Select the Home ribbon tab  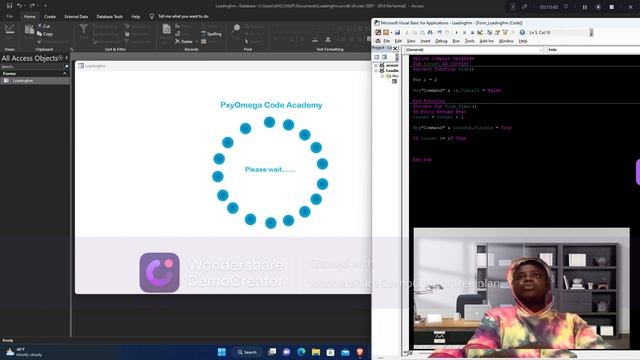pyautogui.click(x=29, y=16)
